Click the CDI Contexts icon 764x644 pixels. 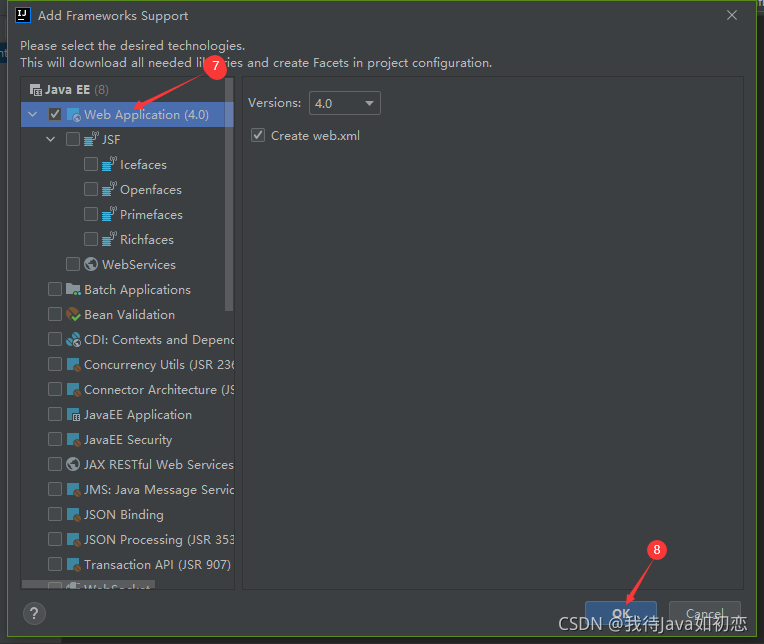pos(73,340)
